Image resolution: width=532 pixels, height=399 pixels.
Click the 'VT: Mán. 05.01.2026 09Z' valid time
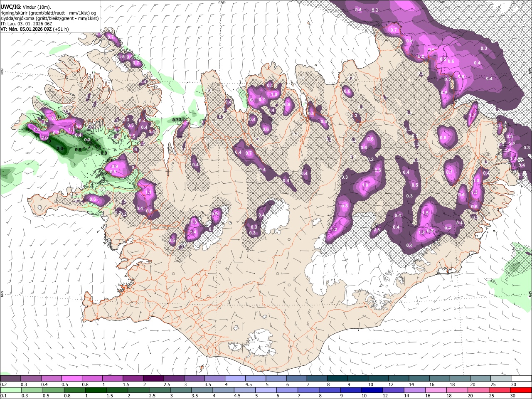point(26,29)
